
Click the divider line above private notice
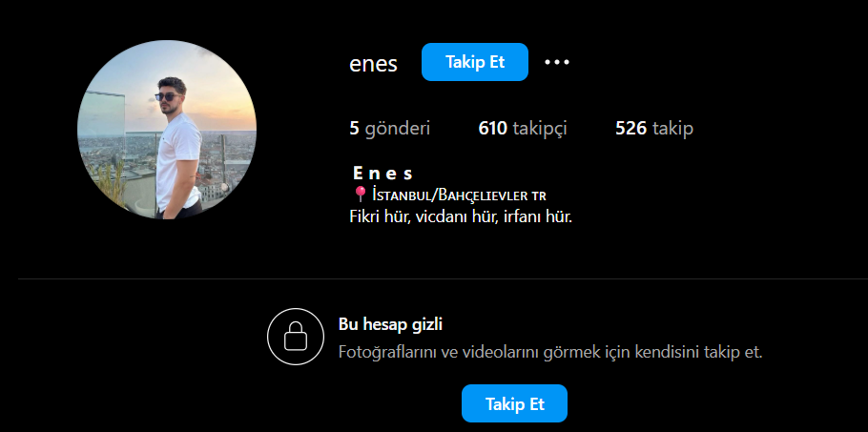(x=443, y=278)
